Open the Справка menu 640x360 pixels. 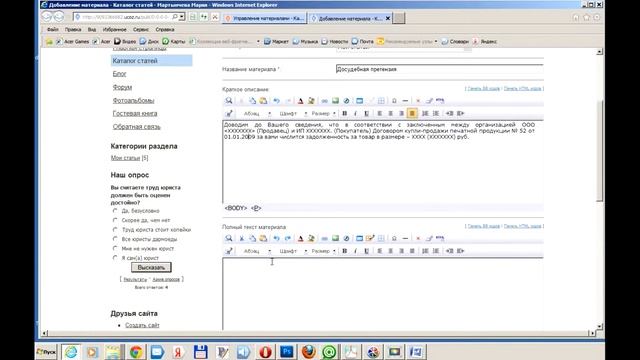(165, 29)
